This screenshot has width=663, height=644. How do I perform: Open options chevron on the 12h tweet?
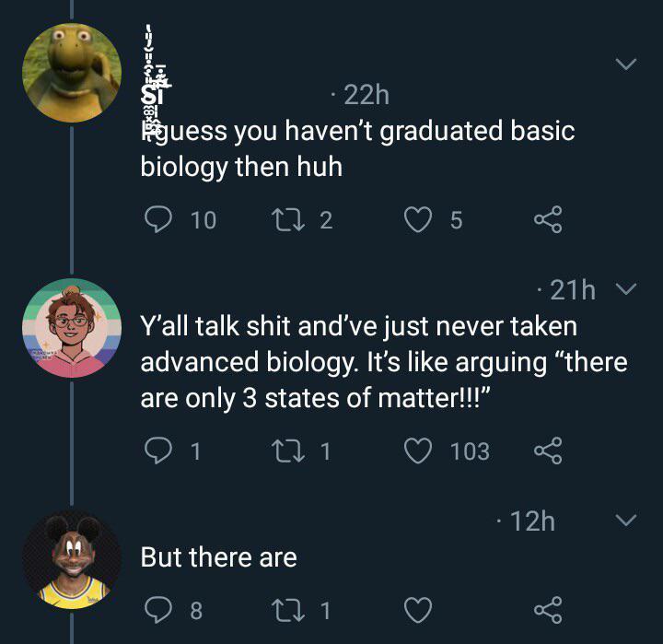click(x=625, y=521)
